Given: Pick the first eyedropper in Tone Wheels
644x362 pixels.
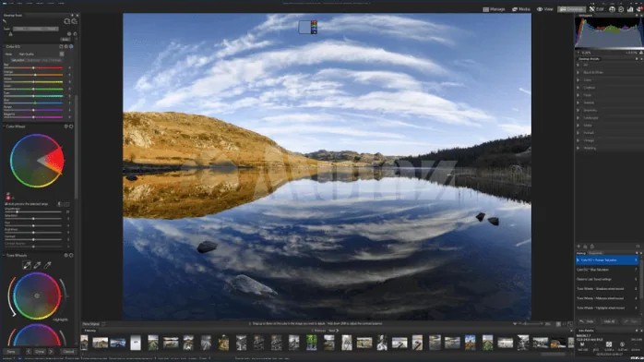Looking at the screenshot, I should pyautogui.click(x=27, y=265).
